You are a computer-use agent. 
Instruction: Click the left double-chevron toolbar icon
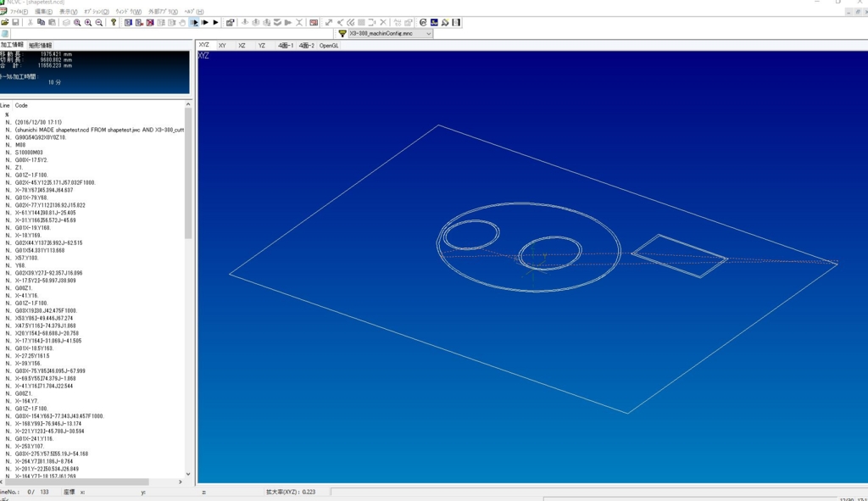tap(350, 22)
